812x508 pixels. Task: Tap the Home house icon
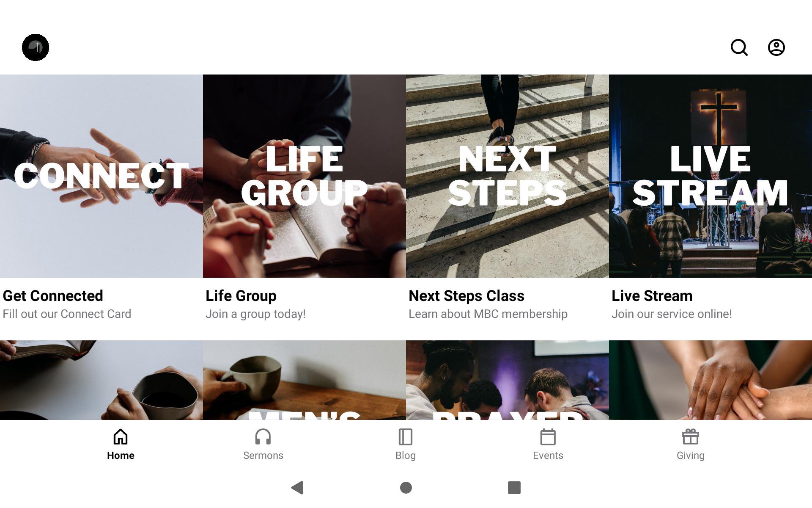click(x=121, y=436)
